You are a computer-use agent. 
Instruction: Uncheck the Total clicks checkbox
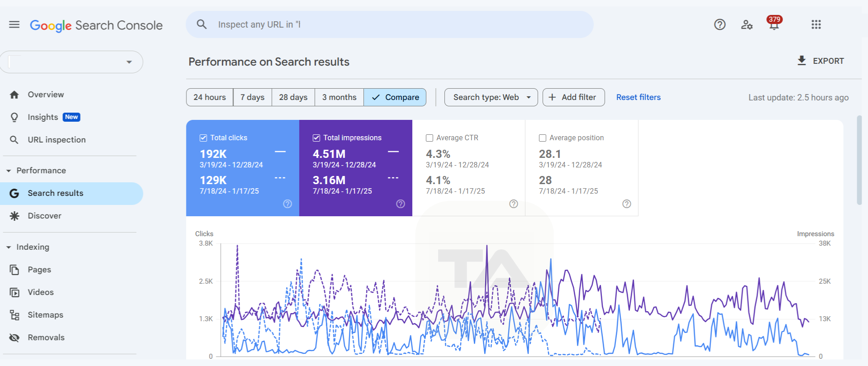pos(203,138)
